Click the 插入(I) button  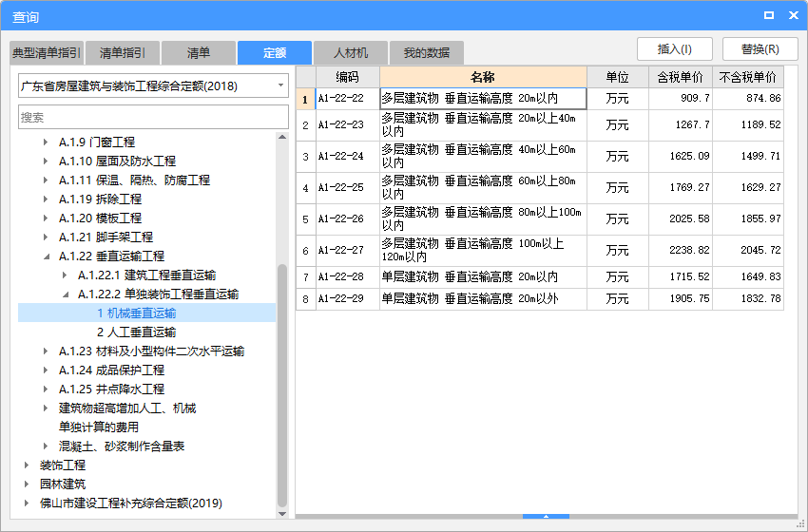(x=675, y=49)
